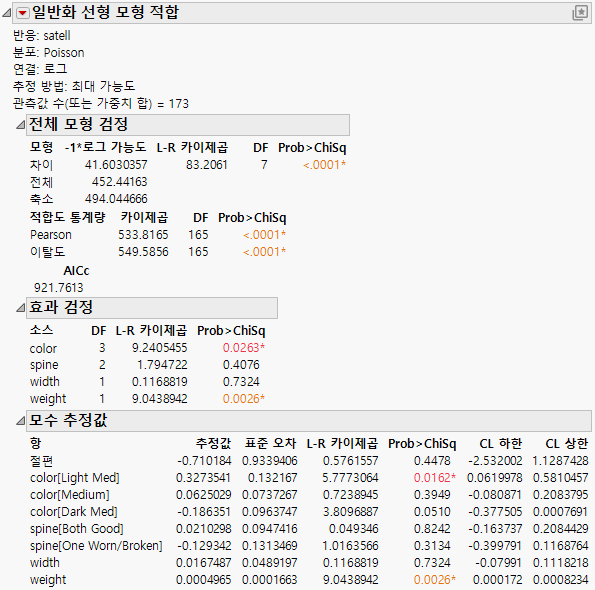Click the width term in 모수 추정값

click(45, 562)
